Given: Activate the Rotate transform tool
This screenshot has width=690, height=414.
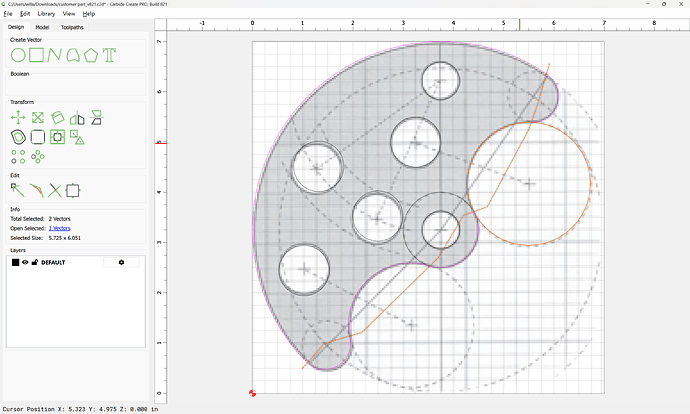Looking at the screenshot, I should coord(57,117).
